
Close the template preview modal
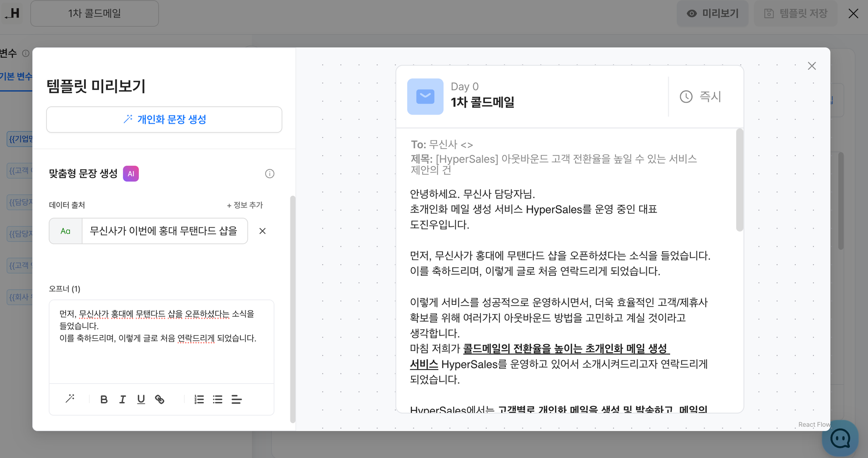point(812,66)
